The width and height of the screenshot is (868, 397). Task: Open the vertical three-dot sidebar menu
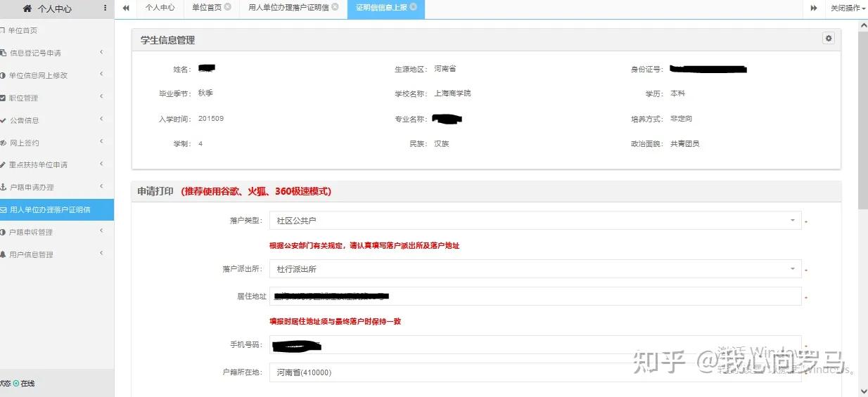point(106,8)
